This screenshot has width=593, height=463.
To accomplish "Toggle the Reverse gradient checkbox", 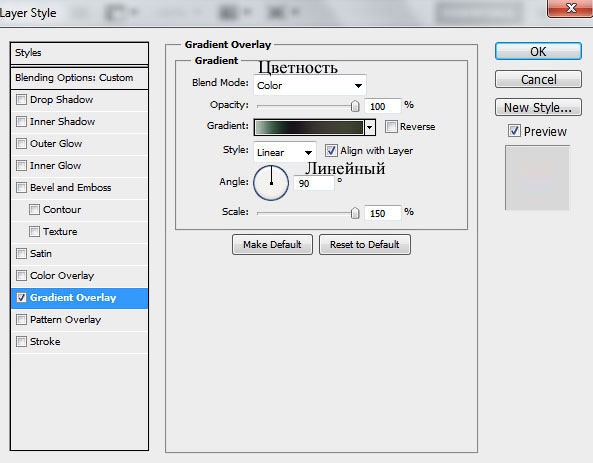I will pyautogui.click(x=391, y=126).
